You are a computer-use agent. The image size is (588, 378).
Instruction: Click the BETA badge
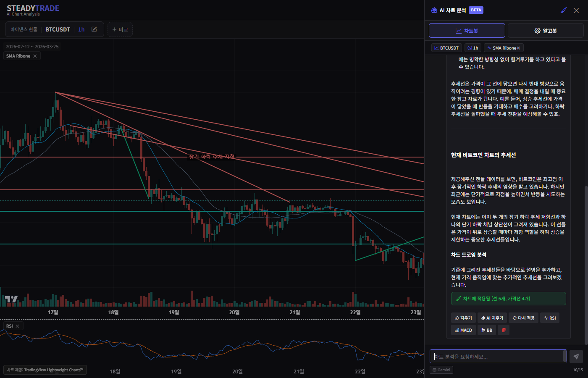point(476,10)
